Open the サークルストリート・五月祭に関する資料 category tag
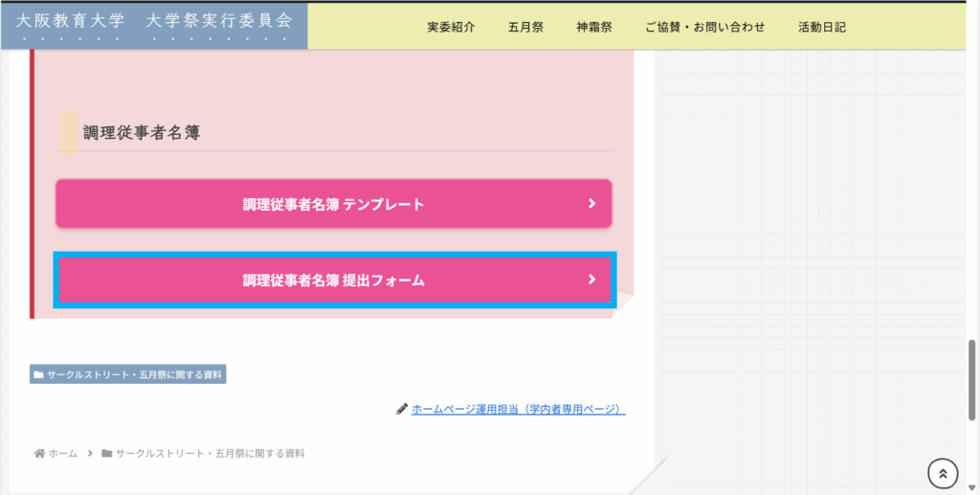 [128, 374]
